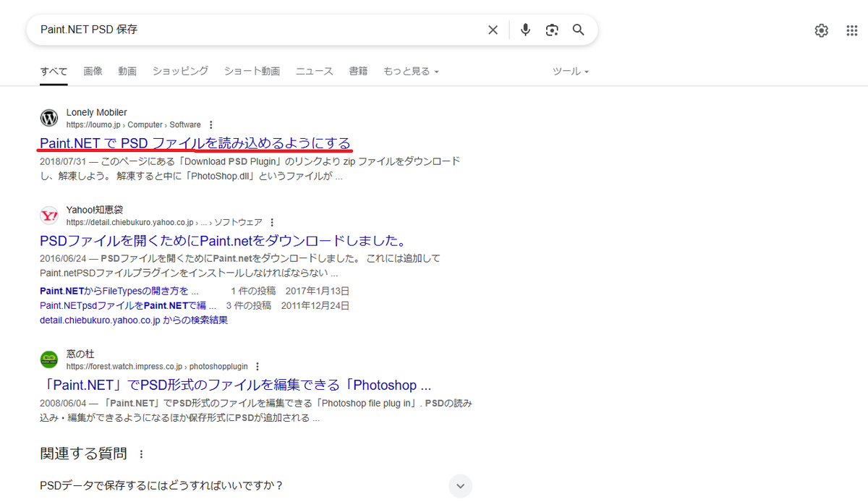Submit the query with the magnifier icon
Viewport: 868px width, 502px height.
[578, 30]
